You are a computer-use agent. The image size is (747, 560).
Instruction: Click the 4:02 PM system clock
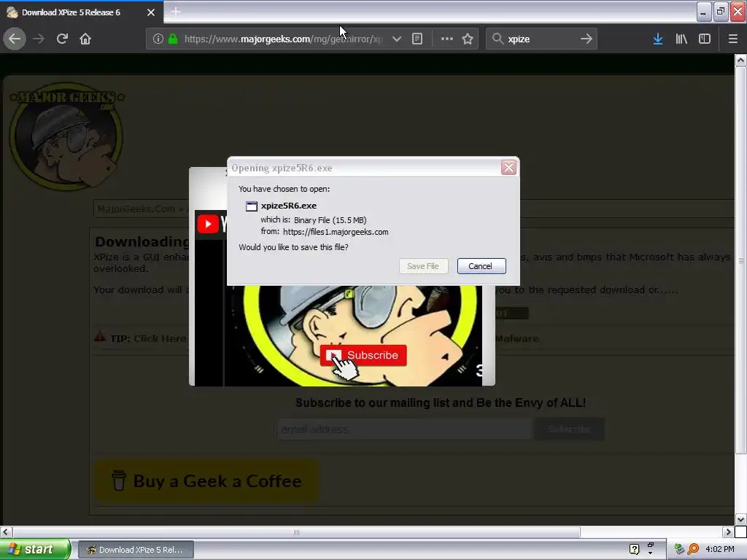click(x=720, y=549)
